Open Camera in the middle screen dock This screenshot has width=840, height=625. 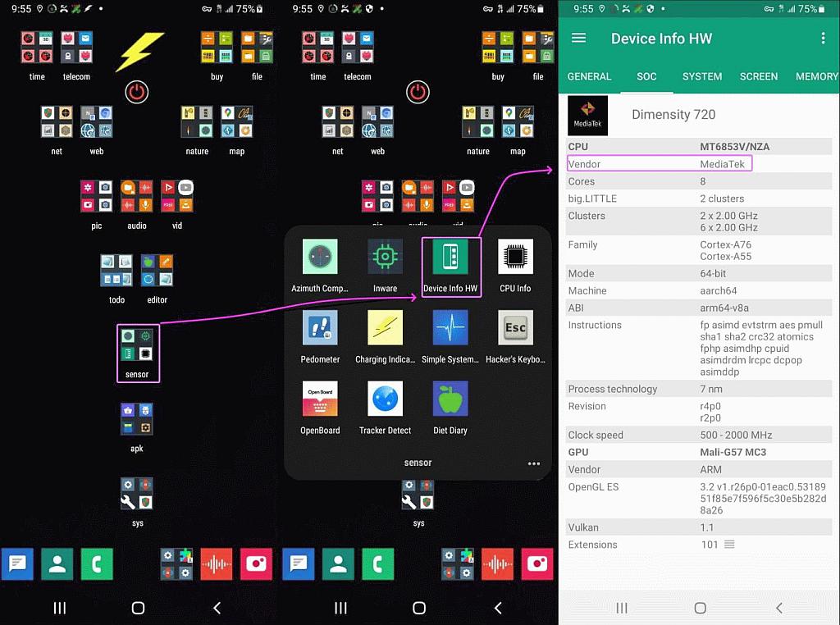tap(537, 564)
